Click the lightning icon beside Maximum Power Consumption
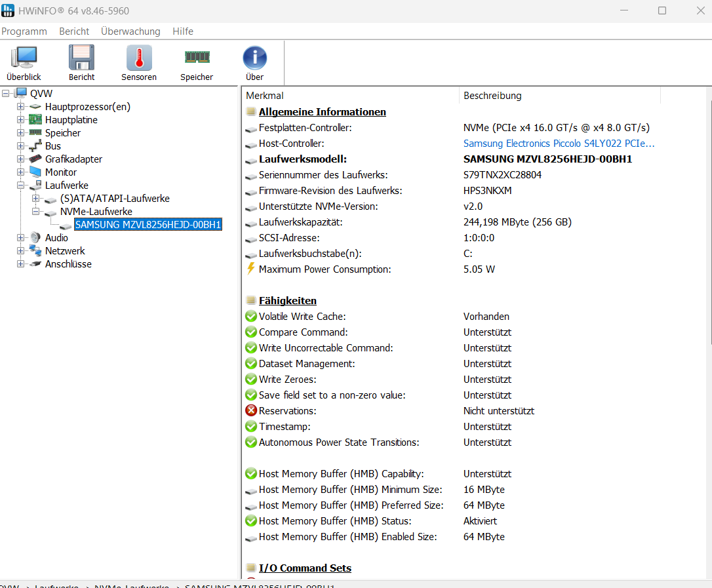Viewport: 712px width, 588px height. [250, 269]
